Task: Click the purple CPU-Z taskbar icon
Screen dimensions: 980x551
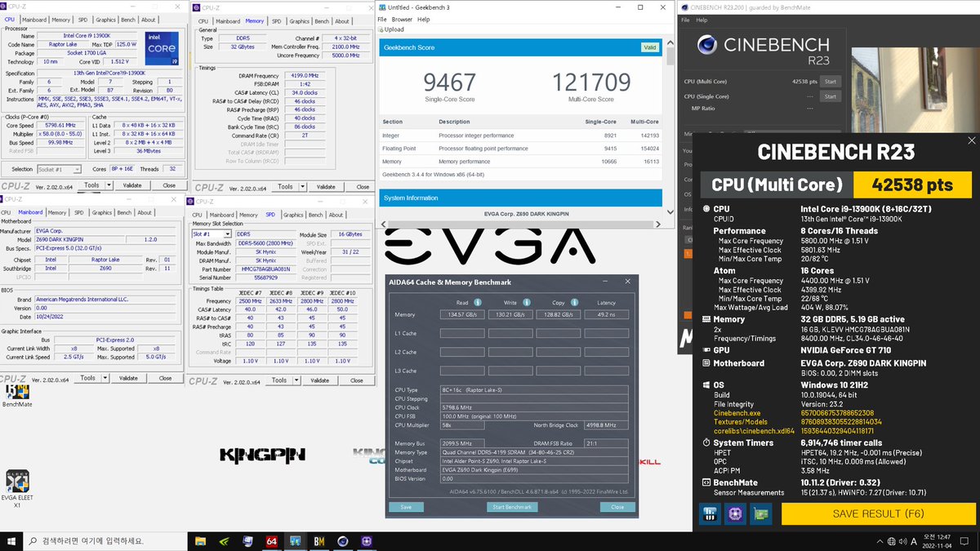Action: pos(367,540)
